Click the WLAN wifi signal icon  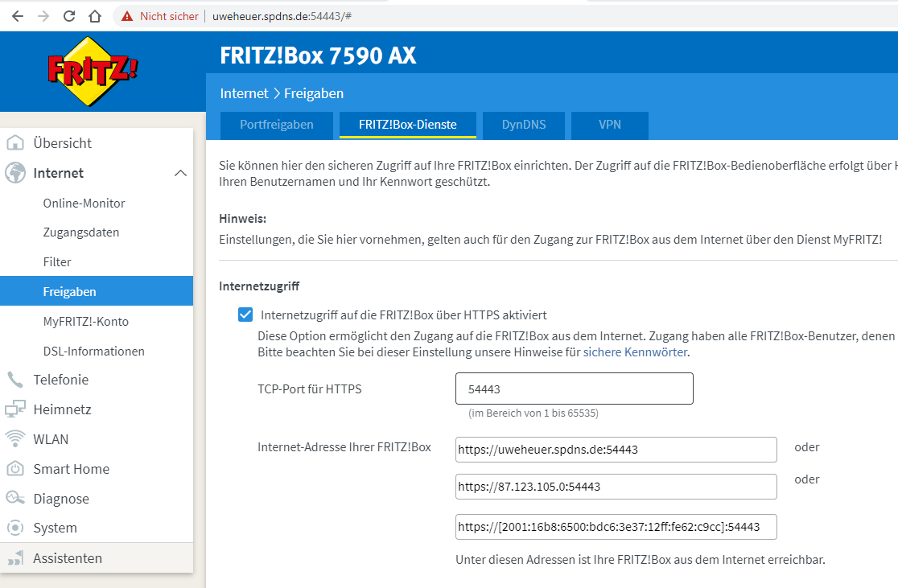coord(15,439)
